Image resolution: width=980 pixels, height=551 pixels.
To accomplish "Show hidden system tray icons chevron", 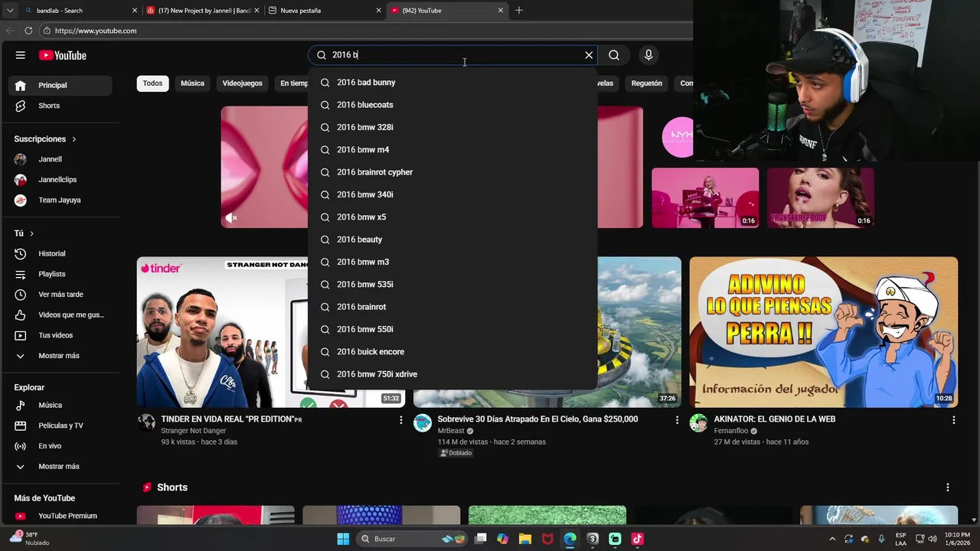I will 832,539.
